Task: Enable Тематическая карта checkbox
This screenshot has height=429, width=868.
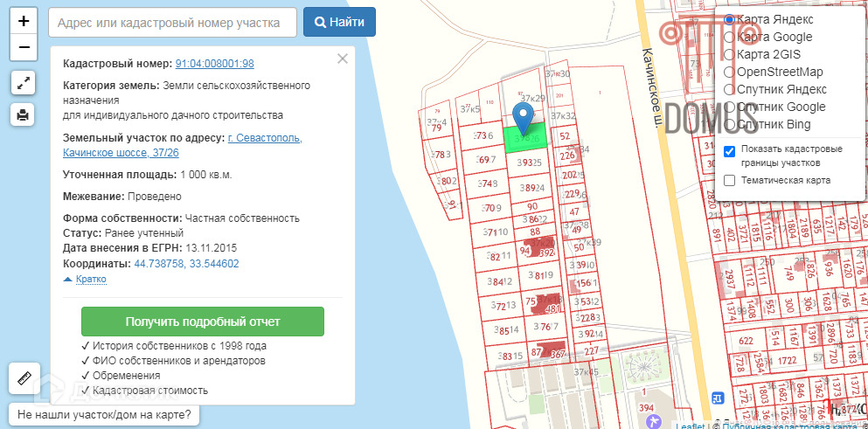Action: pyautogui.click(x=730, y=180)
